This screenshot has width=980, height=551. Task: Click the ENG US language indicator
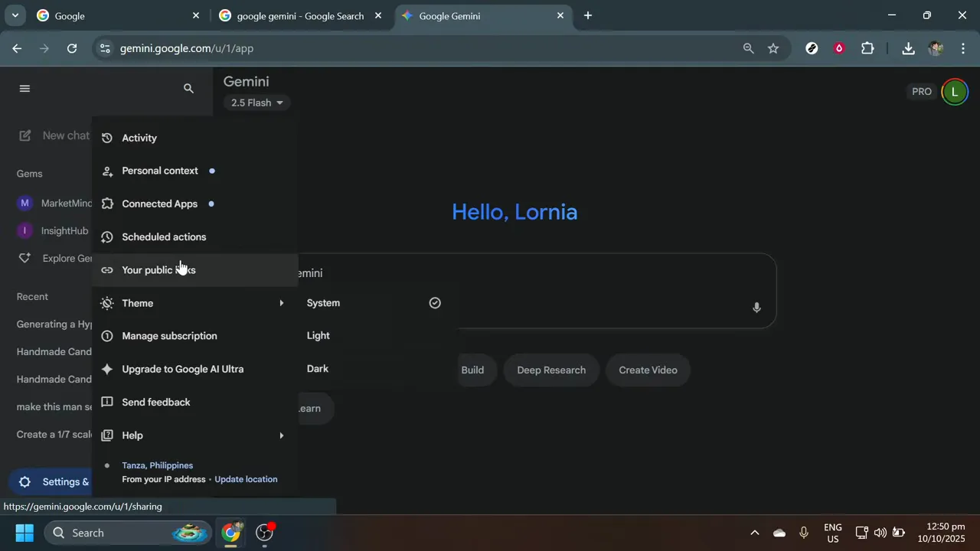pyautogui.click(x=832, y=533)
